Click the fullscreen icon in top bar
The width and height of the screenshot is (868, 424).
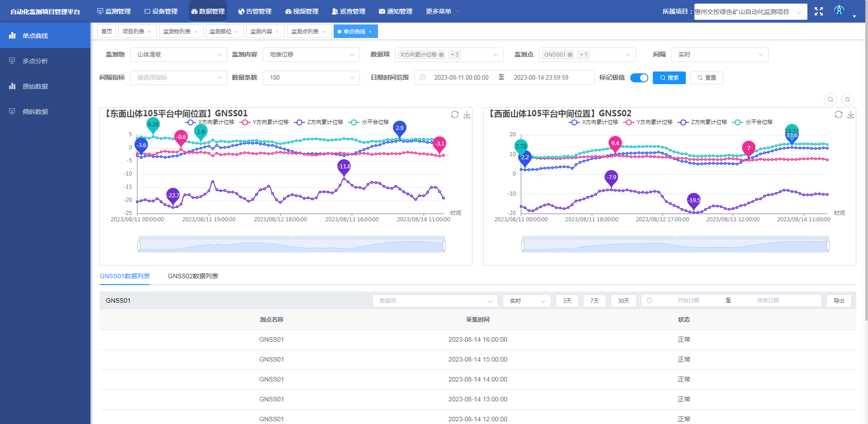(818, 11)
